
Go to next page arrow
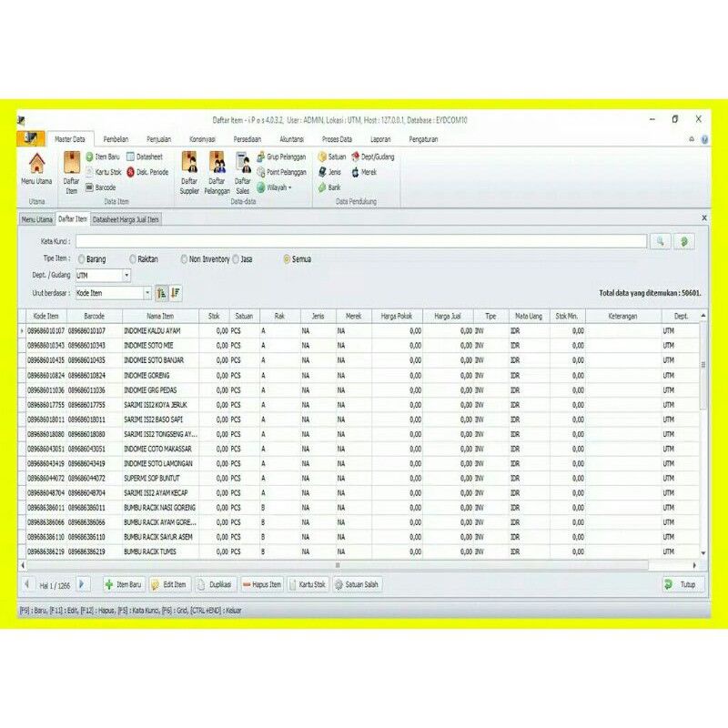point(82,584)
